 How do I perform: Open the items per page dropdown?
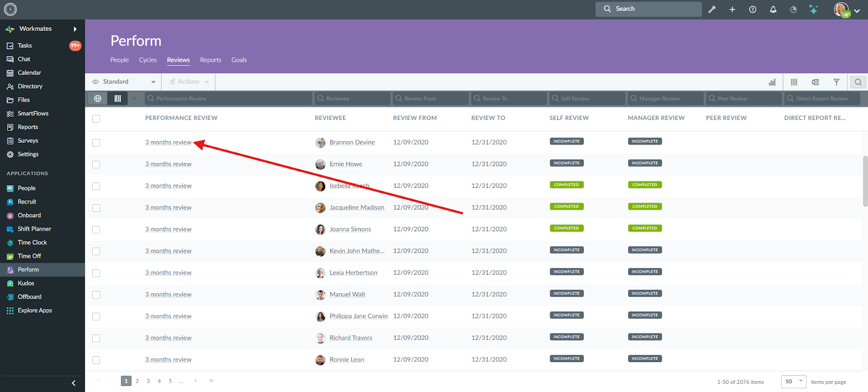[x=793, y=382]
